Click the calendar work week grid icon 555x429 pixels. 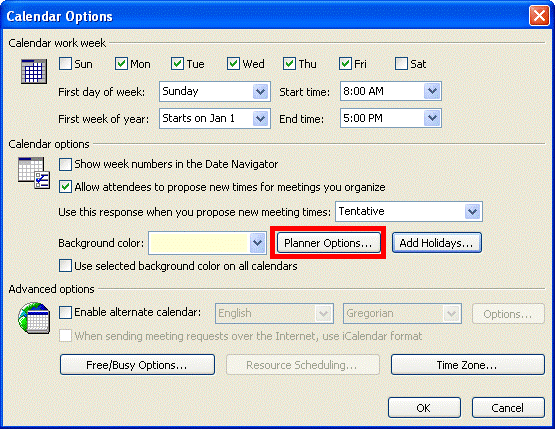tap(34, 71)
